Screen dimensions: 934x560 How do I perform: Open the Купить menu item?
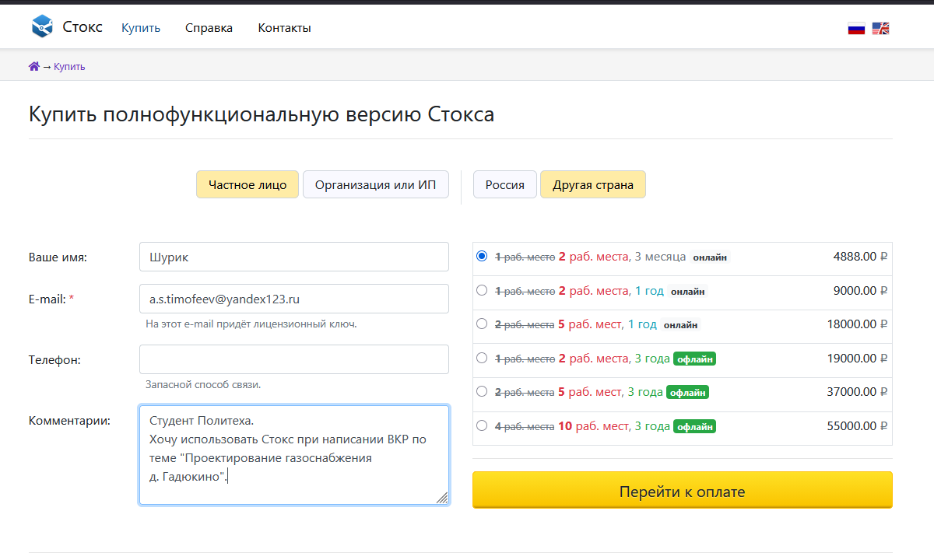click(x=141, y=28)
